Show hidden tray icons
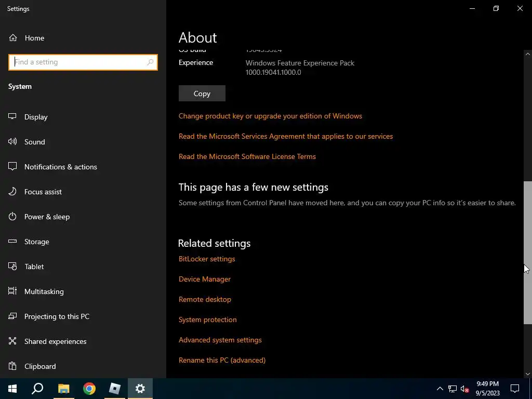The image size is (532, 399). [x=440, y=389]
